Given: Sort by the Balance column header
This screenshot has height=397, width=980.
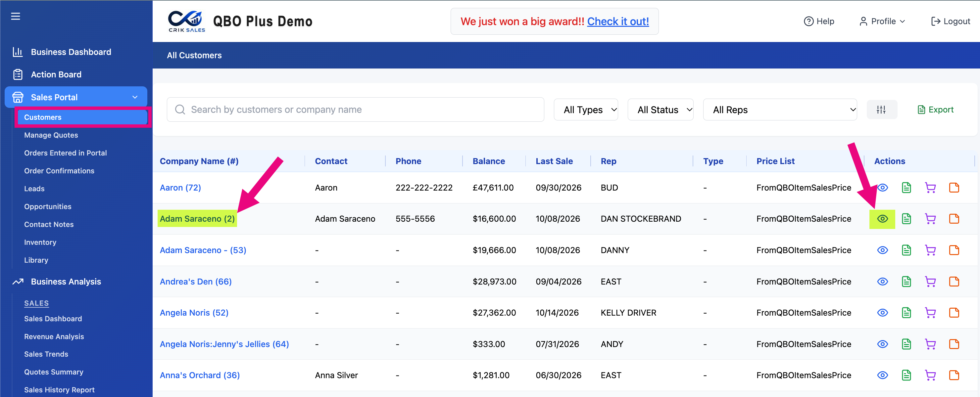Looking at the screenshot, I should 489,161.
